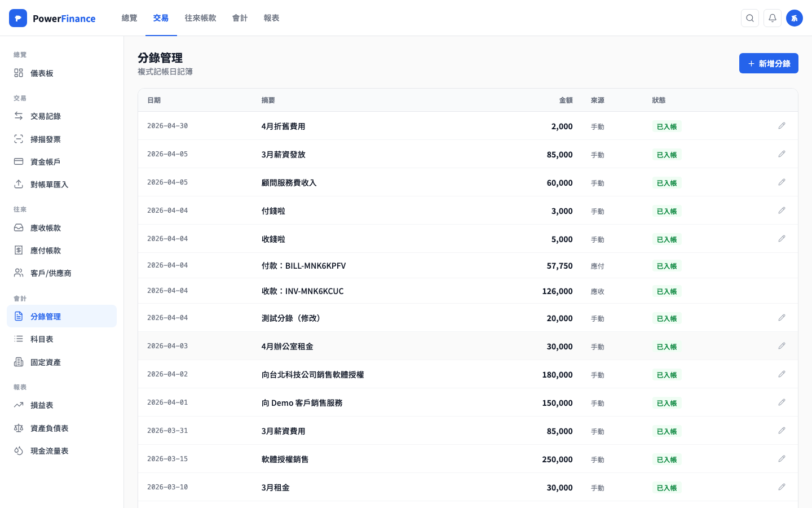Click the search magnifier icon
The height and width of the screenshot is (508, 812).
(750, 17)
